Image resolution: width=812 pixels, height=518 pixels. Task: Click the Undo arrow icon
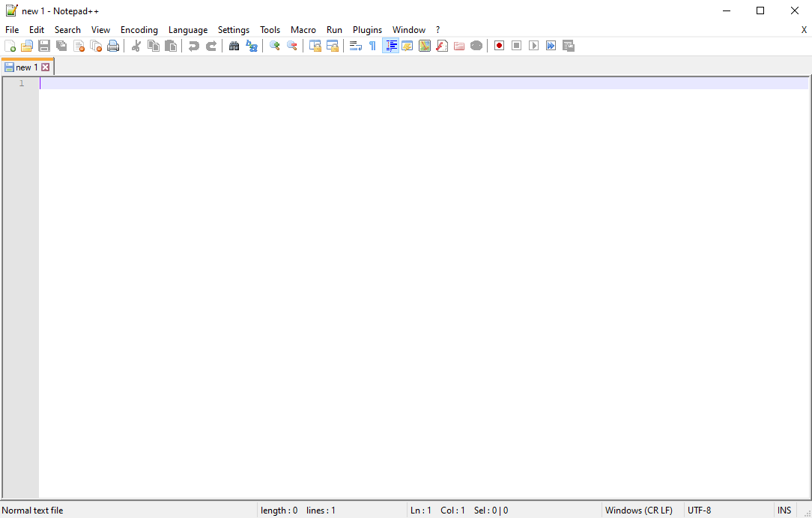point(194,46)
